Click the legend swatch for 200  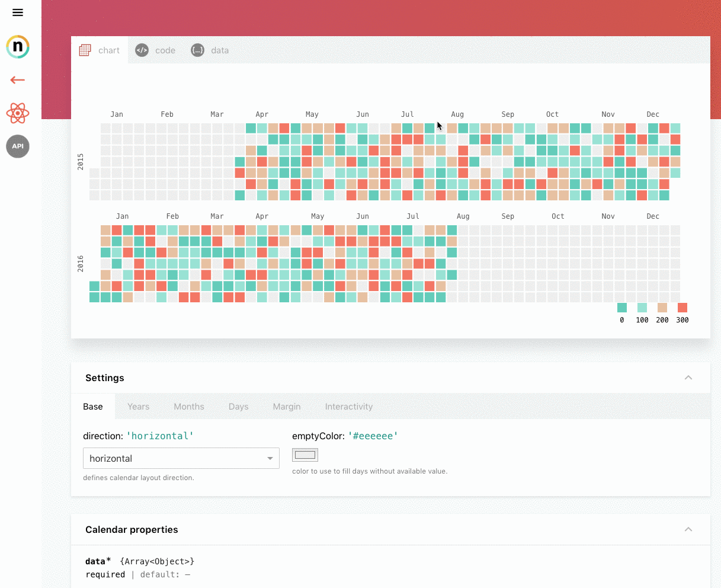662,308
